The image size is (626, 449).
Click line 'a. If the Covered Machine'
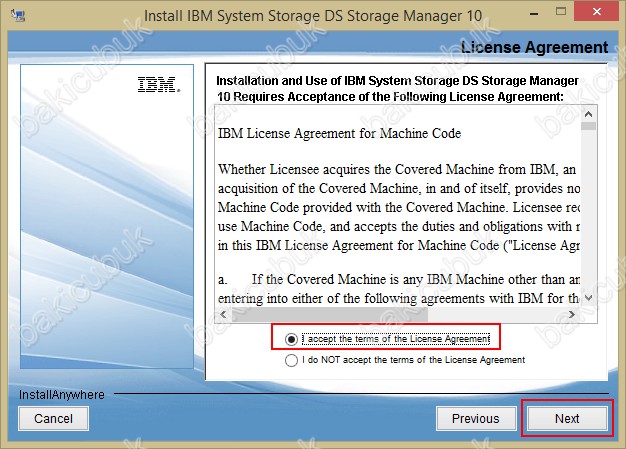399,280
